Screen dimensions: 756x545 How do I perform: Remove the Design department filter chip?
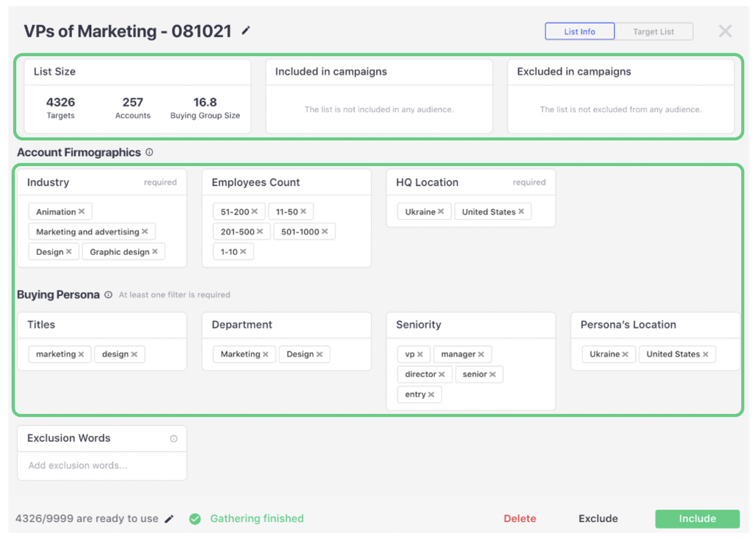[x=321, y=354]
